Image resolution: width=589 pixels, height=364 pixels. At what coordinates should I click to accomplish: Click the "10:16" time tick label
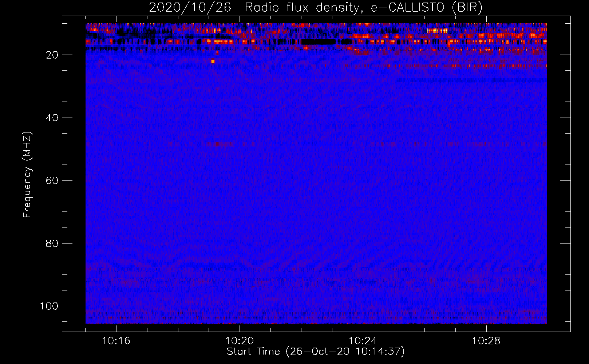[116, 341]
